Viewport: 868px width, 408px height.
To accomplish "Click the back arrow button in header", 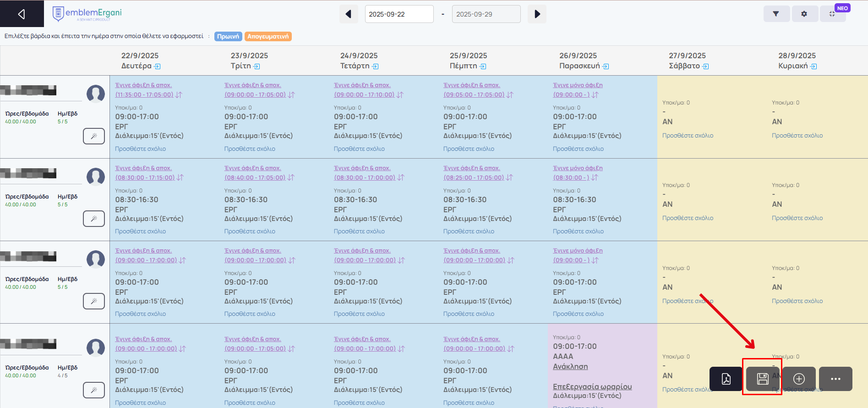I will coord(22,14).
